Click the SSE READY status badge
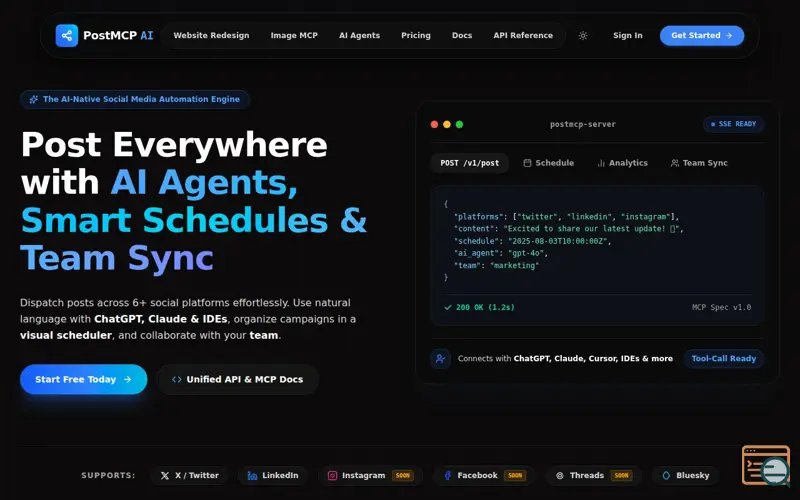 (x=733, y=124)
